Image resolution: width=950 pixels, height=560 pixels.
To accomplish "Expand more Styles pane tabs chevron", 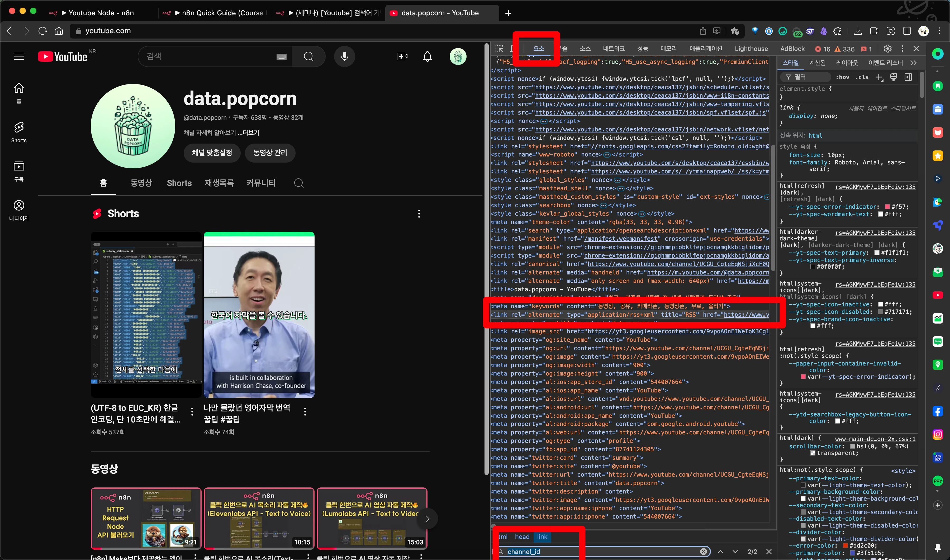I will (913, 63).
